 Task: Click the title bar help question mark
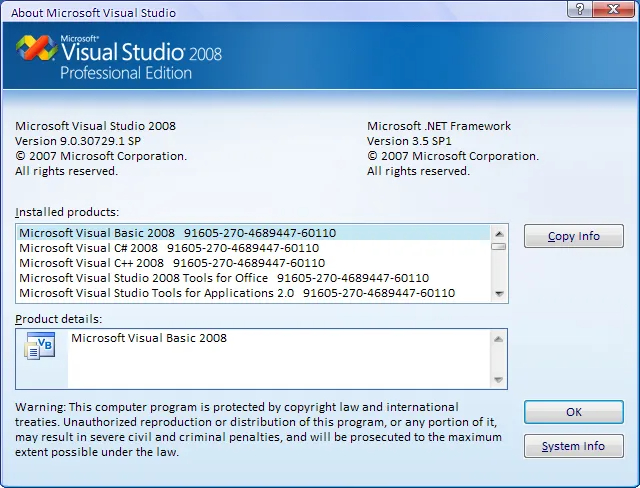click(580, 9)
